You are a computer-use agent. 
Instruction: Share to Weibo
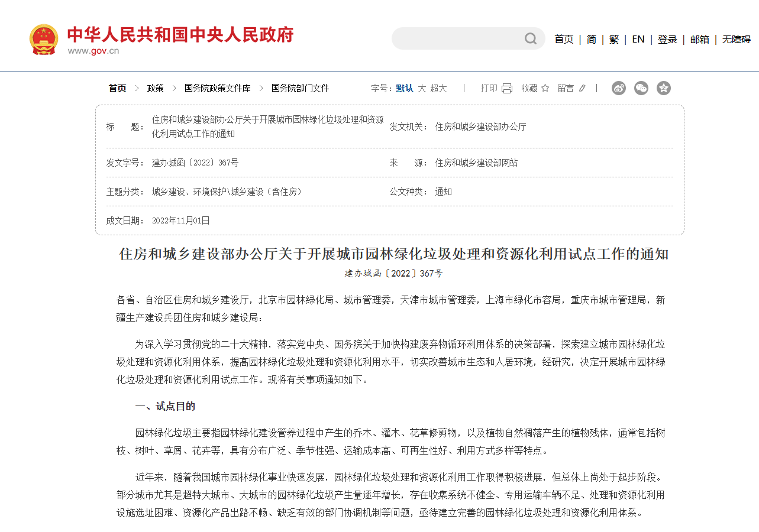click(x=619, y=89)
